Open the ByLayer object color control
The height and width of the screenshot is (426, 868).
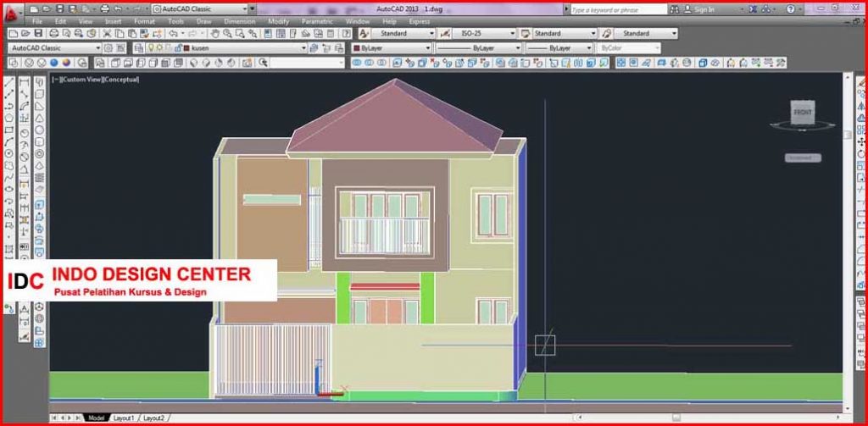tap(392, 48)
